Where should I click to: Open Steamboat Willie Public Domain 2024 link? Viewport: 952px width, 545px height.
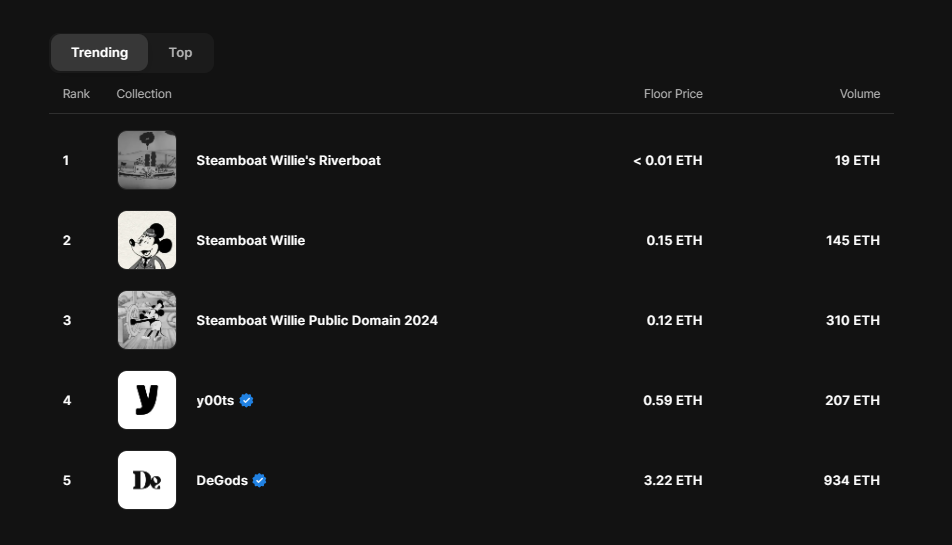(x=316, y=320)
